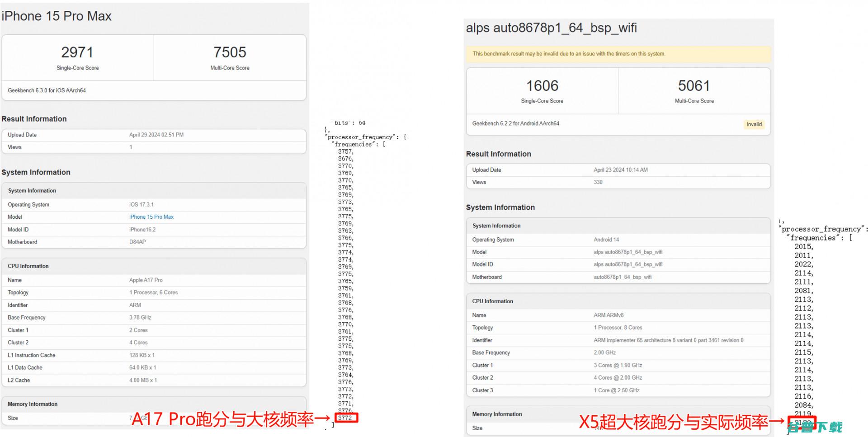
Task: Click iPhone Cluster 1 value 2 Cores
Action: 138,330
